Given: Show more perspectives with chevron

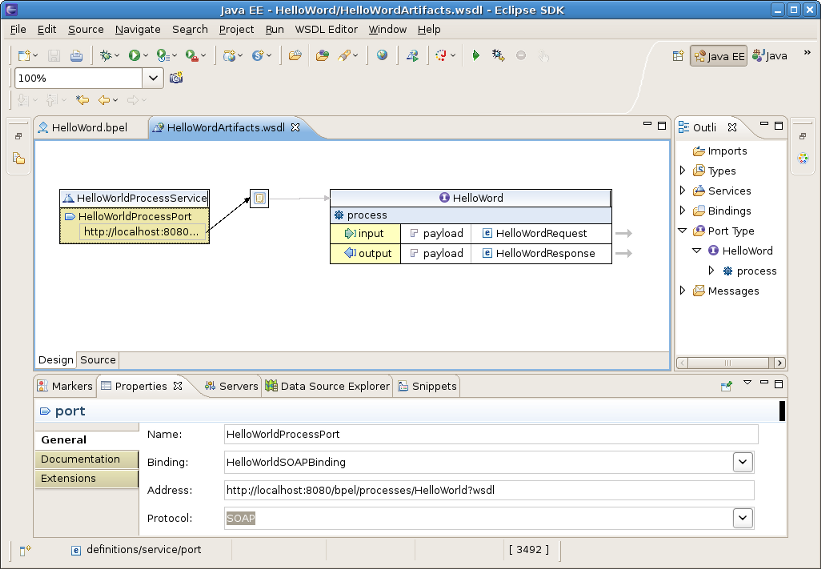Looking at the screenshot, I should [807, 53].
